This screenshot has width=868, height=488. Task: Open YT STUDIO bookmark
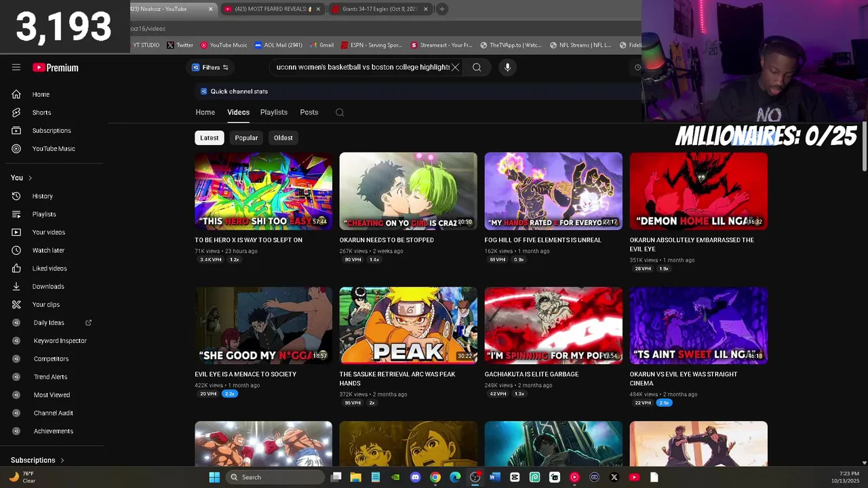[146, 45]
